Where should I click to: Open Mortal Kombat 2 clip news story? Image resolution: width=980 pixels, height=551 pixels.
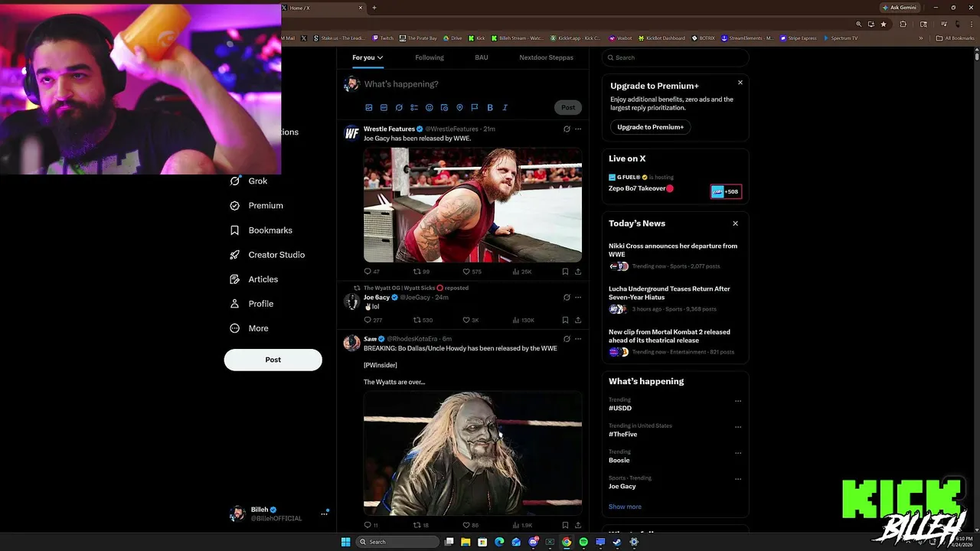click(675, 341)
